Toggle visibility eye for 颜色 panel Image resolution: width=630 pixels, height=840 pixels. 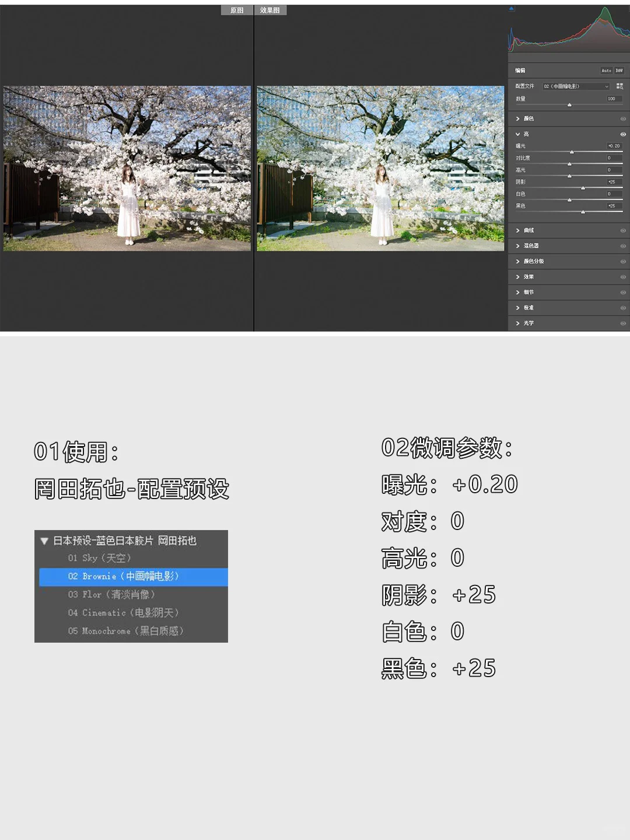pyautogui.click(x=622, y=118)
